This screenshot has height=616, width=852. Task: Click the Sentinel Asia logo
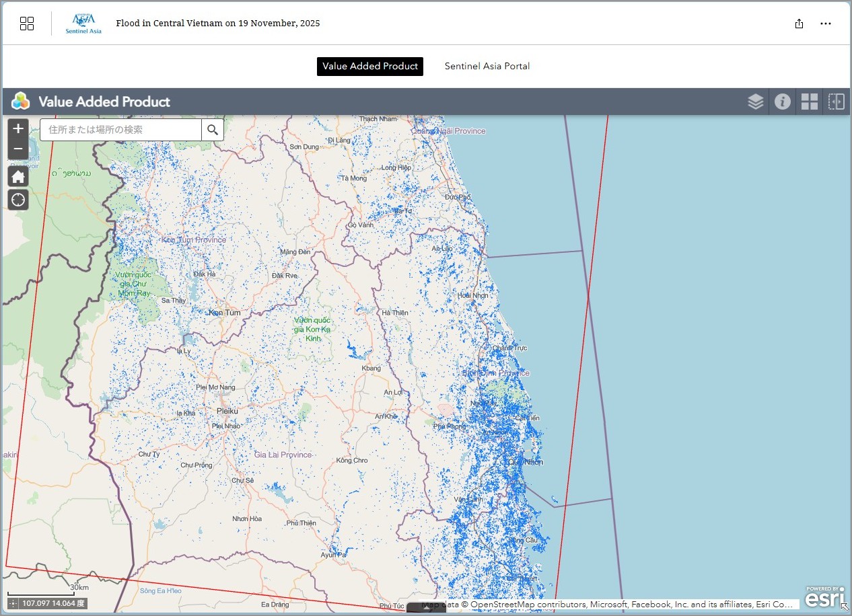click(x=83, y=24)
